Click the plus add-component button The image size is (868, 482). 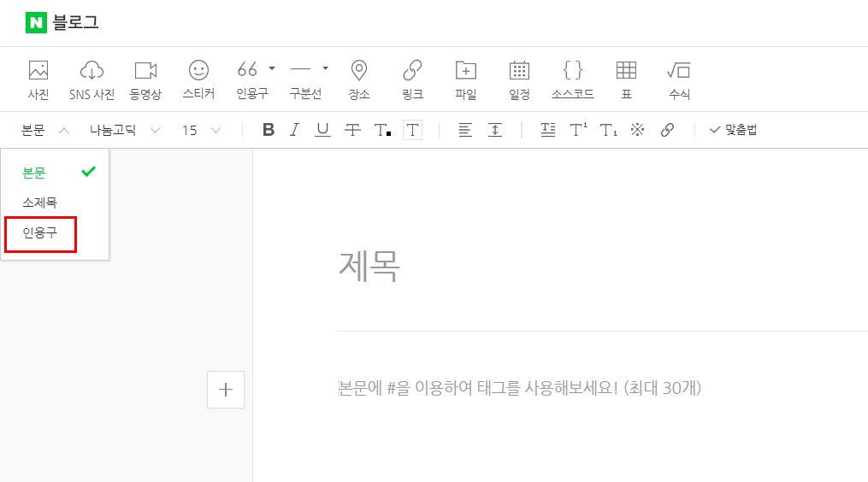[226, 390]
